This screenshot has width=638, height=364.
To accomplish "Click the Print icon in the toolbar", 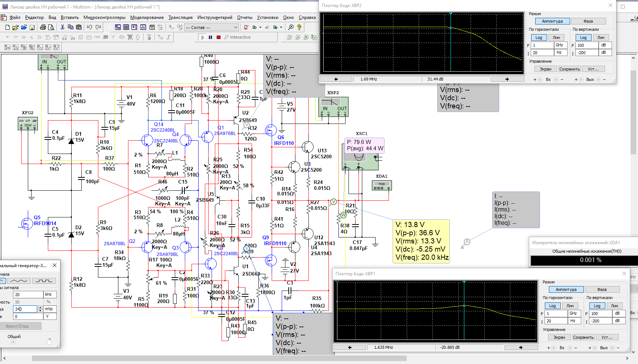I will click(43, 27).
